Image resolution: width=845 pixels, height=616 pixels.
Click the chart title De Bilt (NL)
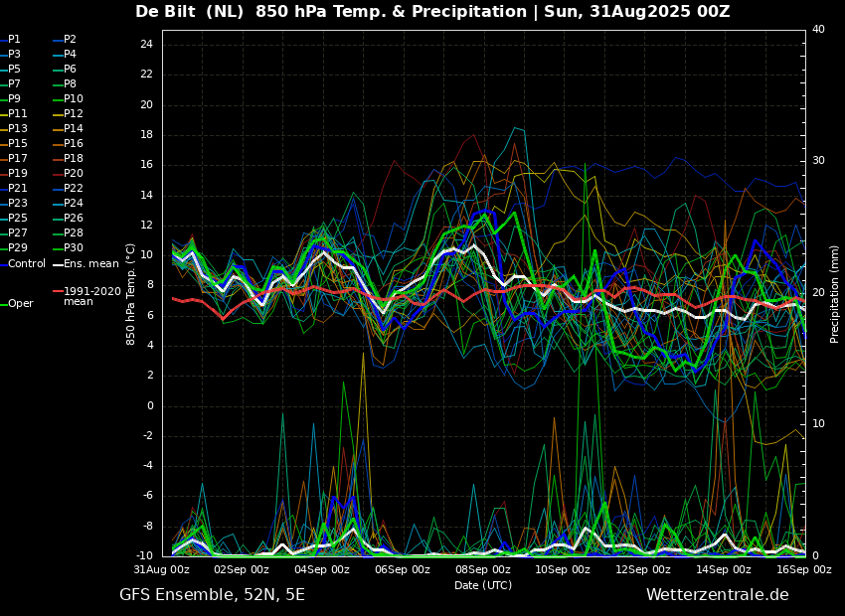191,12
